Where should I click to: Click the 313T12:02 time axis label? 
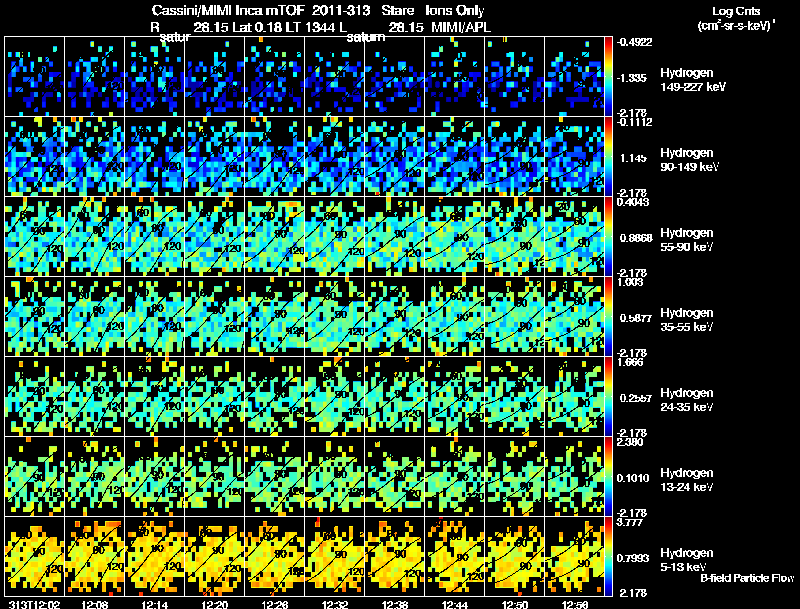point(35,604)
